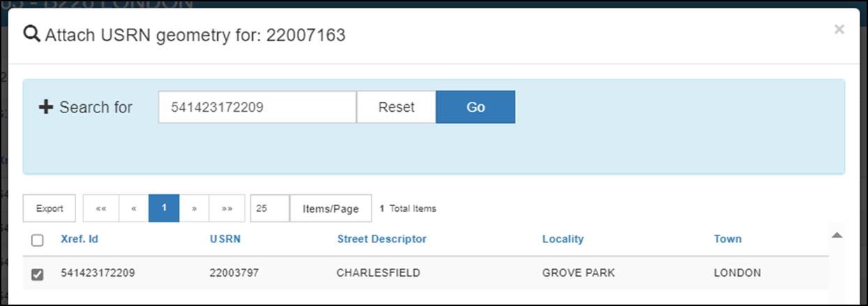This screenshot has height=306, width=868.
Task: Jump to the first results page
Action: 101,208
